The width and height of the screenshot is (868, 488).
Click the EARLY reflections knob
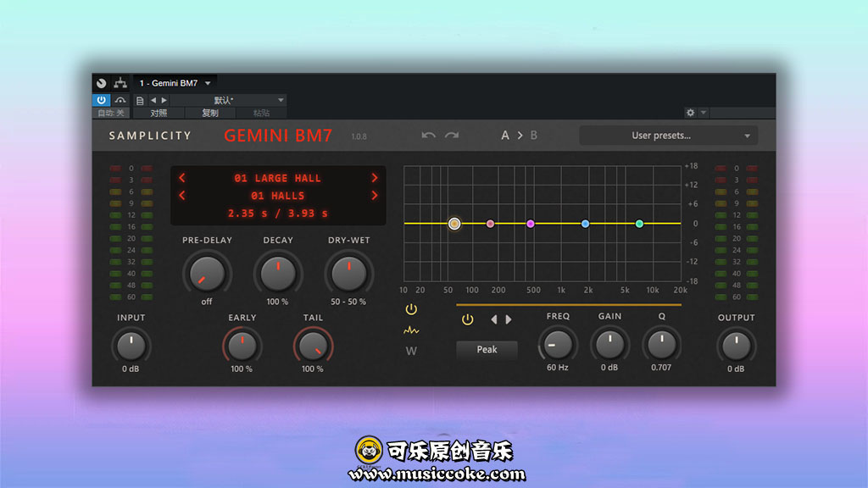tap(242, 346)
